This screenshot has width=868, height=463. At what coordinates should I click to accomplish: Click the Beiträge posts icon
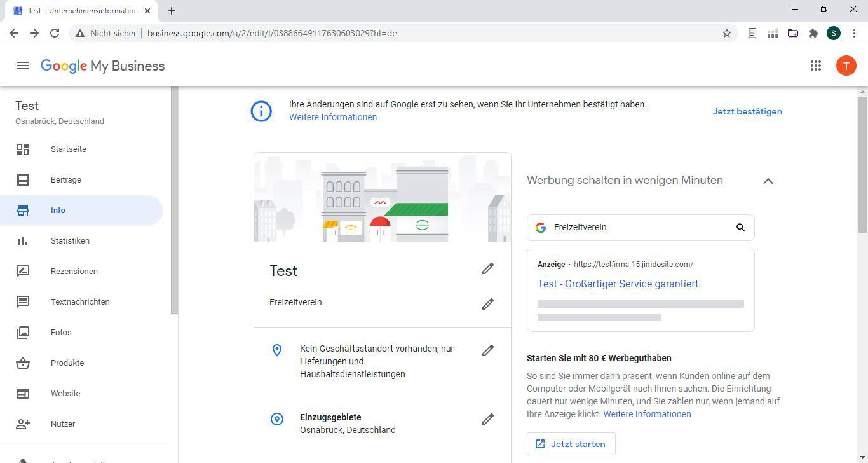(23, 180)
